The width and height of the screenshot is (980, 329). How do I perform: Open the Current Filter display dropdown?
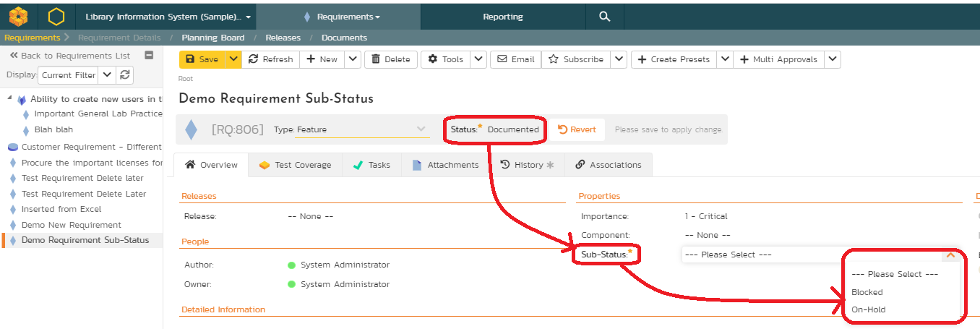tap(106, 74)
